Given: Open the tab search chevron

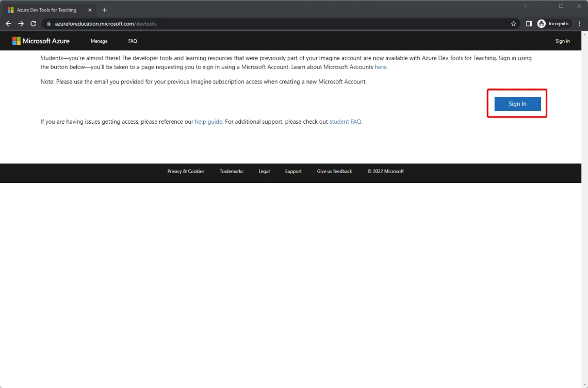Looking at the screenshot, I should [526, 6].
